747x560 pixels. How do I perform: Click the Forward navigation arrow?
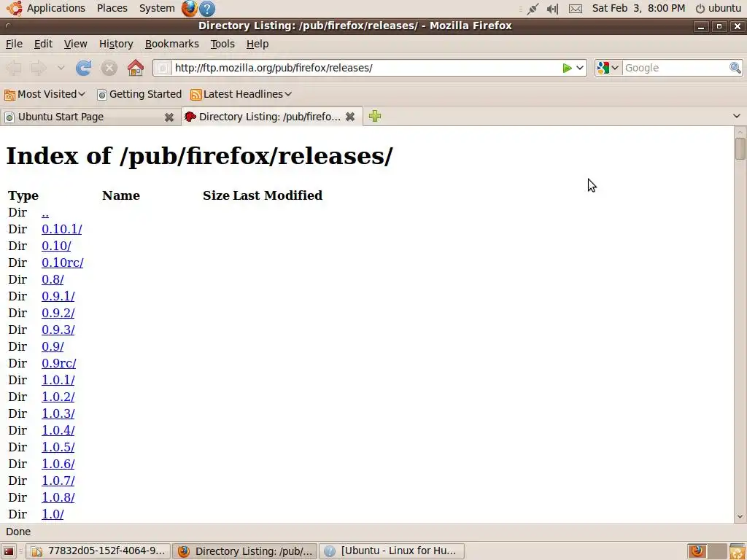pyautogui.click(x=39, y=68)
